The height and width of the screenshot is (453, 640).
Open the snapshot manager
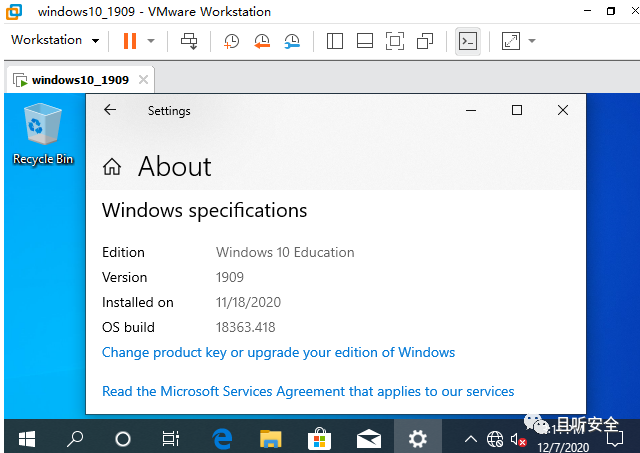point(292,41)
